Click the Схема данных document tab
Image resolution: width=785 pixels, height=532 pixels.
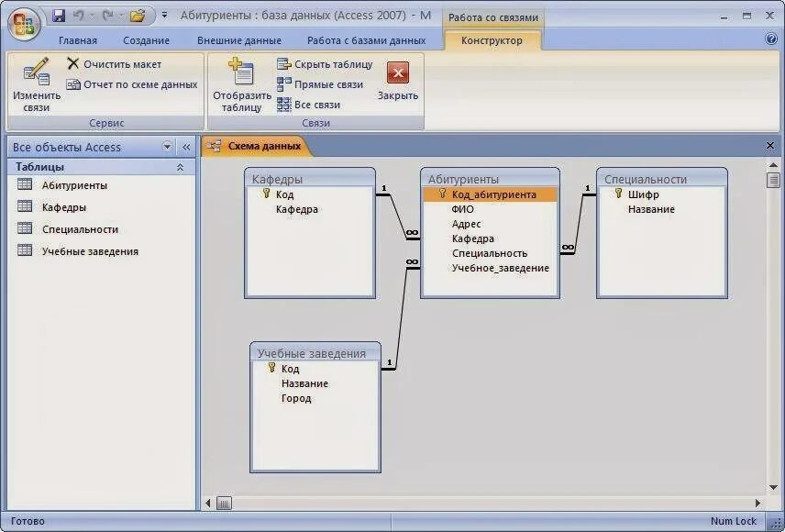click(x=257, y=146)
